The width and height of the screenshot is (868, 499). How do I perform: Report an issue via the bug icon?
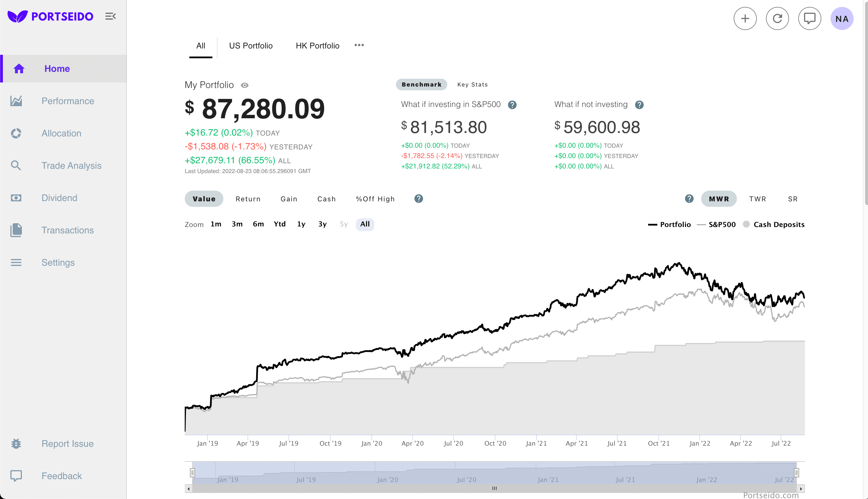tap(16, 444)
